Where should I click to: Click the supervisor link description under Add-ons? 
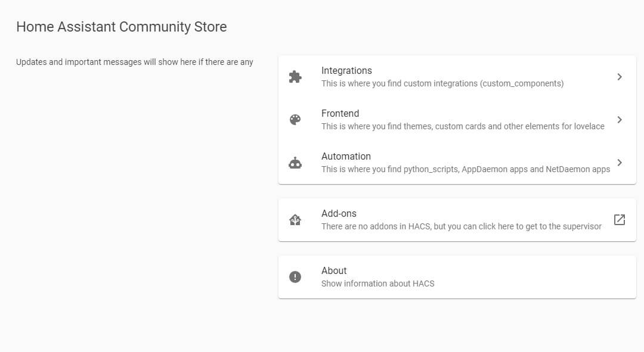[x=461, y=226]
